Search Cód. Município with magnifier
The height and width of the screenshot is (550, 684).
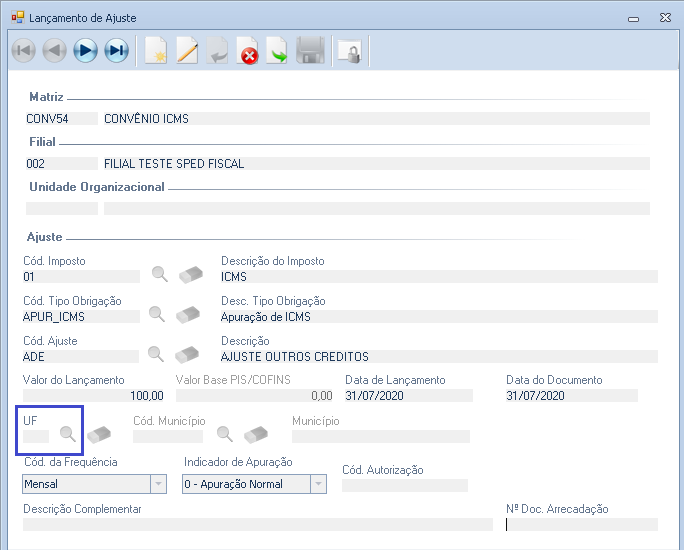(225, 434)
